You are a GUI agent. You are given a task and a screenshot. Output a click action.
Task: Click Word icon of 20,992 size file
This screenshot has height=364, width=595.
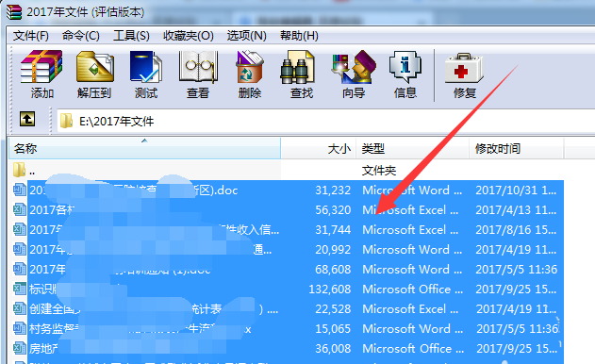coord(20,249)
